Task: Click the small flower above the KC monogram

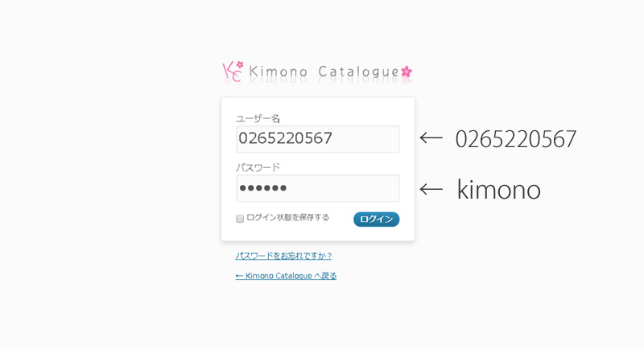Action: 240,65
